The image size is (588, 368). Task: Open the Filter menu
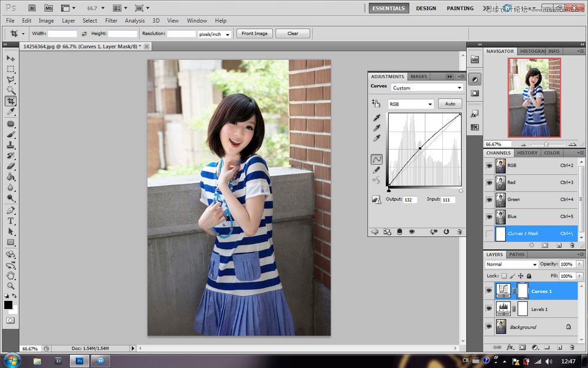tap(111, 20)
